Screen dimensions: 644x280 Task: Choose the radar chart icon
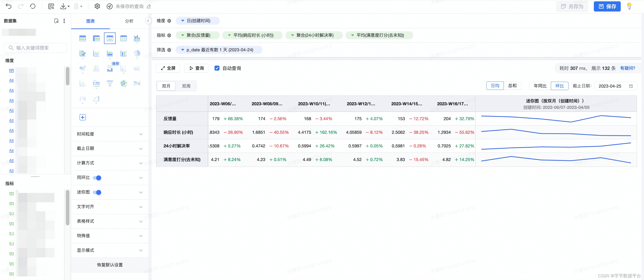[124, 83]
